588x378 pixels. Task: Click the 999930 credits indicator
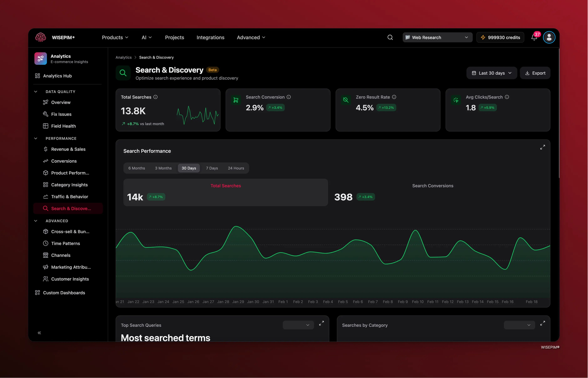[x=500, y=37]
